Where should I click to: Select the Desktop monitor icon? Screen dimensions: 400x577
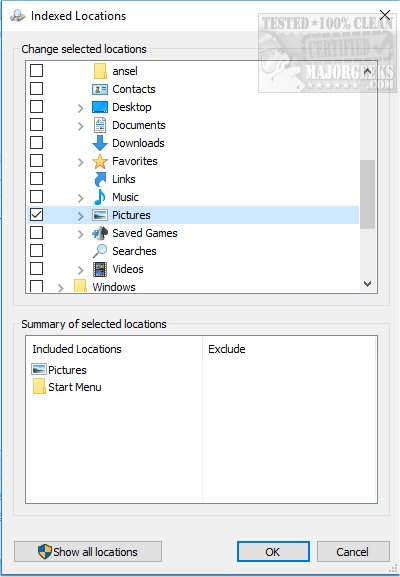(x=100, y=107)
